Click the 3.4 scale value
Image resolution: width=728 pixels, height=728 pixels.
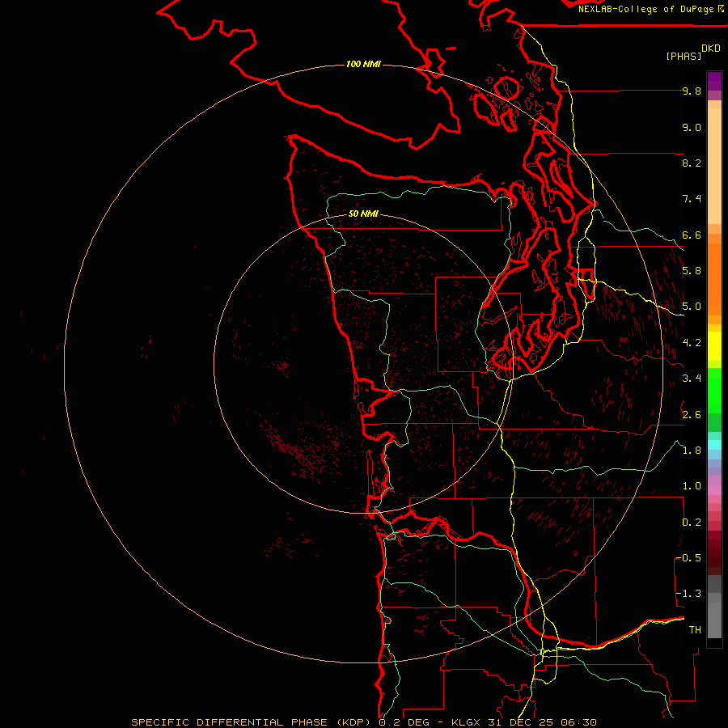pyautogui.click(x=692, y=379)
